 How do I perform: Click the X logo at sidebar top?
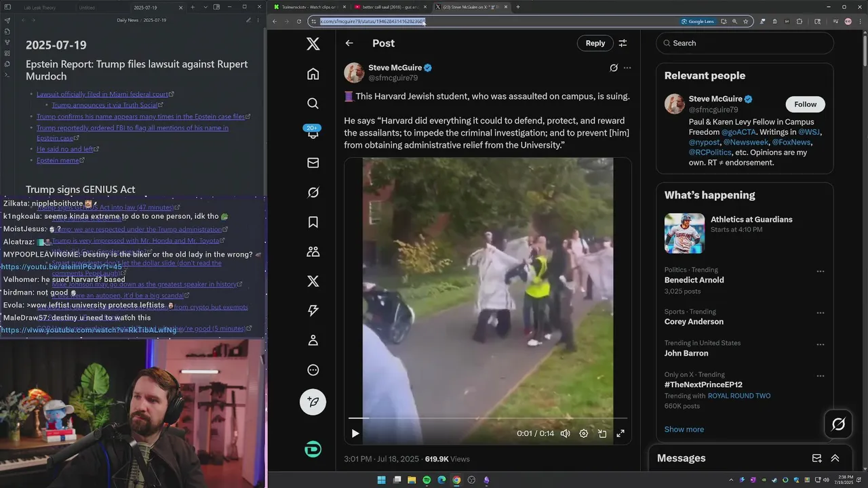click(x=313, y=44)
